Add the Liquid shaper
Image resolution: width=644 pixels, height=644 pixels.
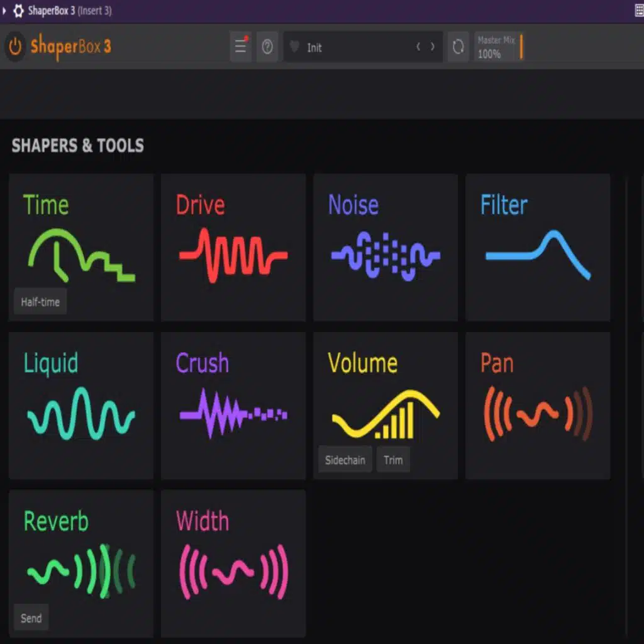point(81,406)
